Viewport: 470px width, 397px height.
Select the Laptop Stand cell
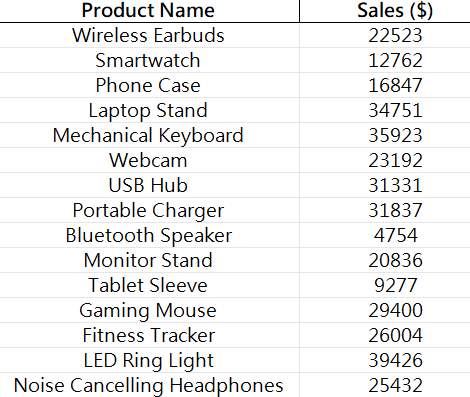(x=149, y=110)
